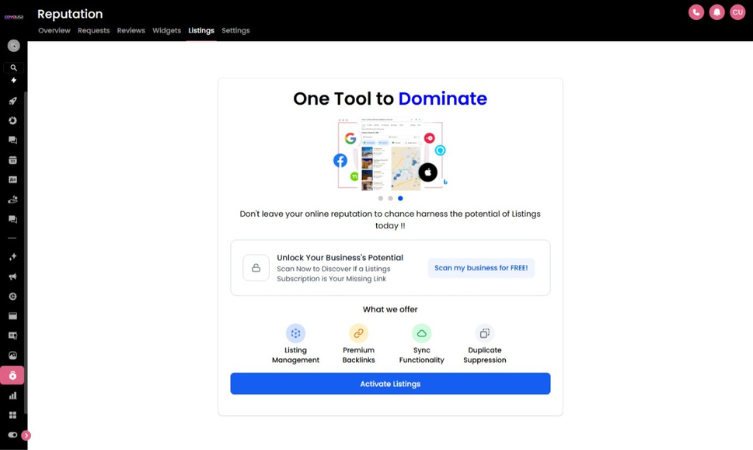Open the notifications bell

point(716,12)
